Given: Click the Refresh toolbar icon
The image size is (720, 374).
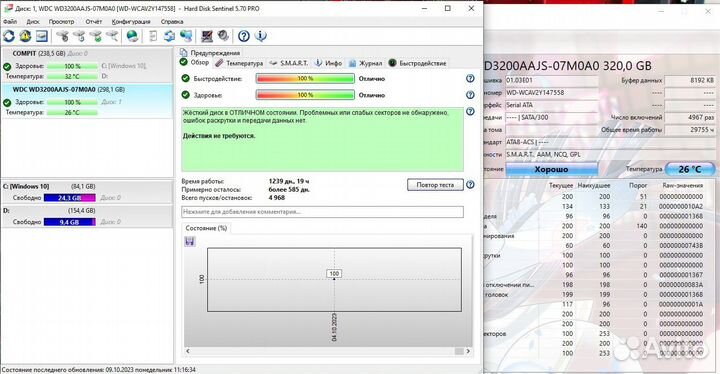Looking at the screenshot, I should [9, 36].
